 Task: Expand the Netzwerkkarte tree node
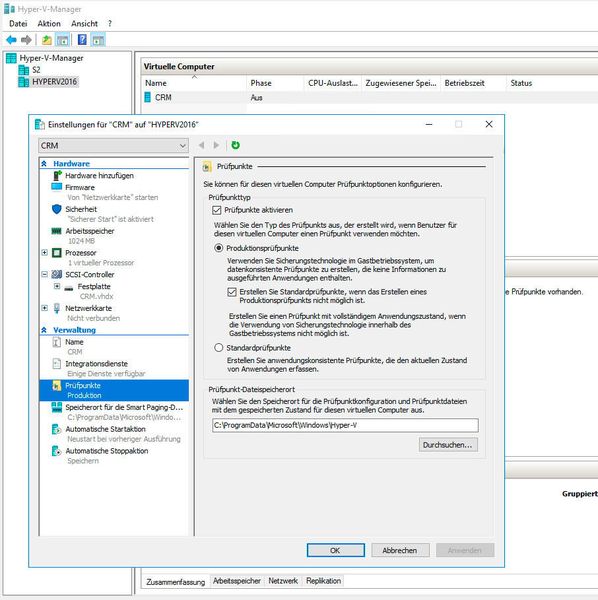point(45,308)
